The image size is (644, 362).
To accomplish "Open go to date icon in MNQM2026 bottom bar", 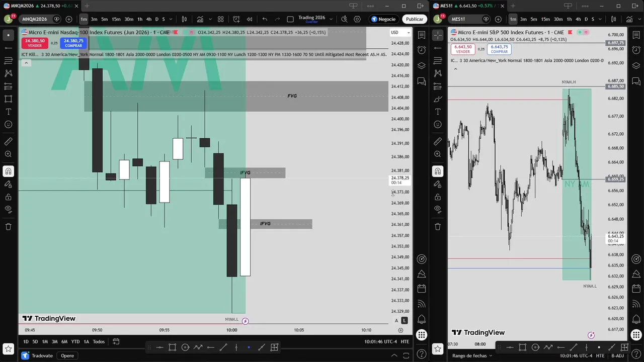I will click(116, 341).
